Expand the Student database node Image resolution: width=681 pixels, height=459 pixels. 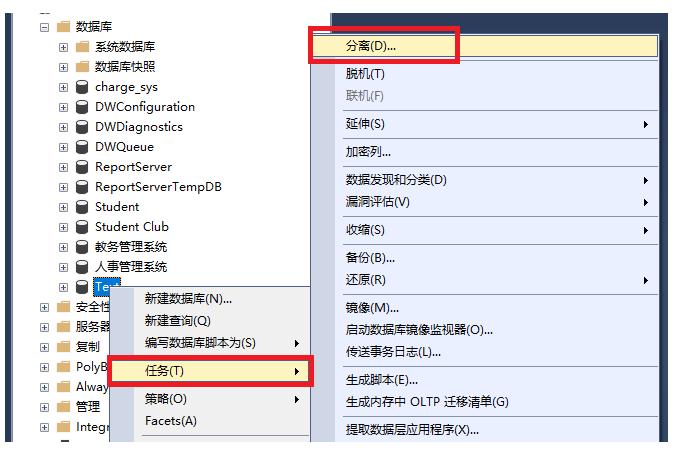(63, 207)
